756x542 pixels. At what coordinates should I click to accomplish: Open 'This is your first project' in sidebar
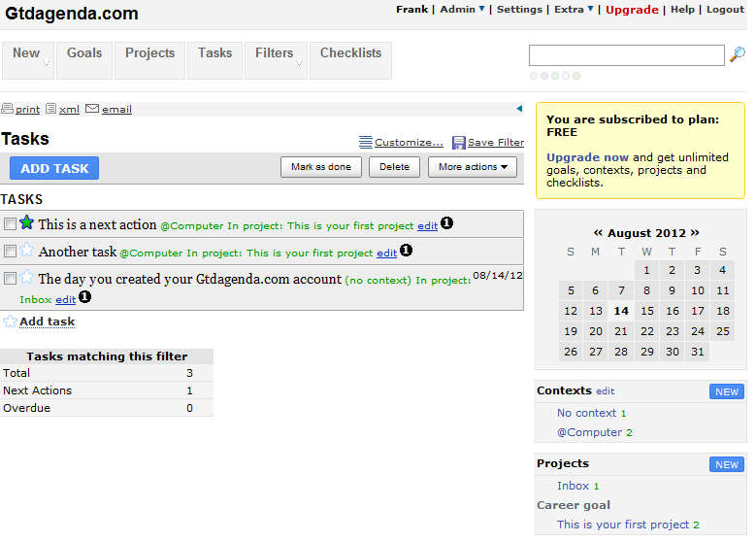623,525
